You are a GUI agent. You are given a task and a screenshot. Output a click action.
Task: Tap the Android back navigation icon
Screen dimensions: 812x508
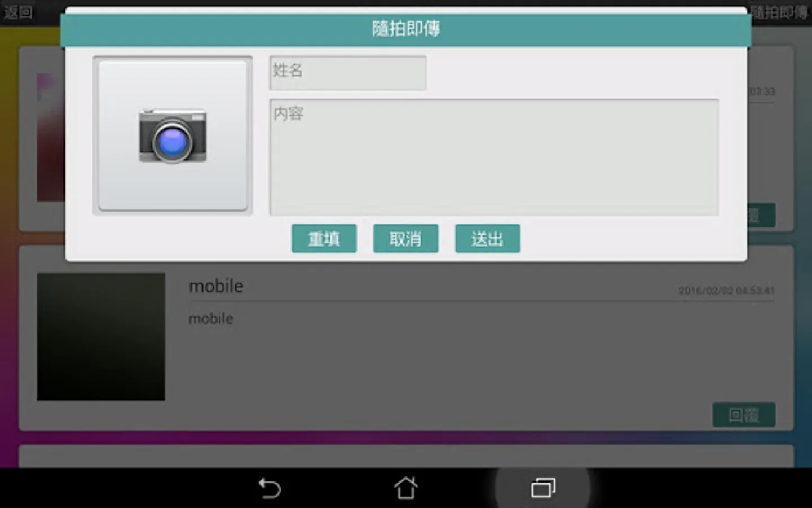tap(270, 488)
